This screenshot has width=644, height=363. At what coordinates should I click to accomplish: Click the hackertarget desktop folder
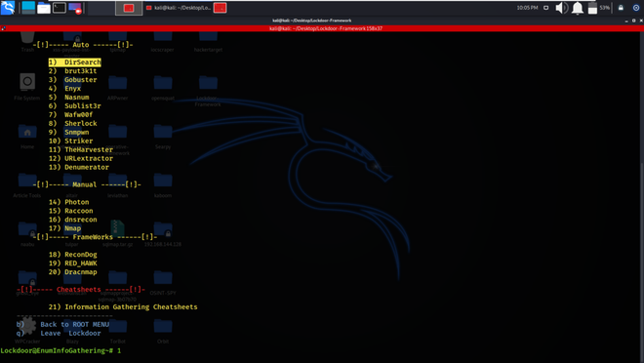(x=208, y=42)
